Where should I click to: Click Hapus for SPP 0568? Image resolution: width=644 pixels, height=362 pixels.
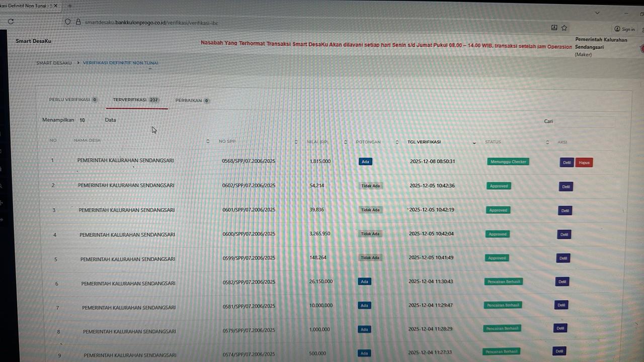584,162
